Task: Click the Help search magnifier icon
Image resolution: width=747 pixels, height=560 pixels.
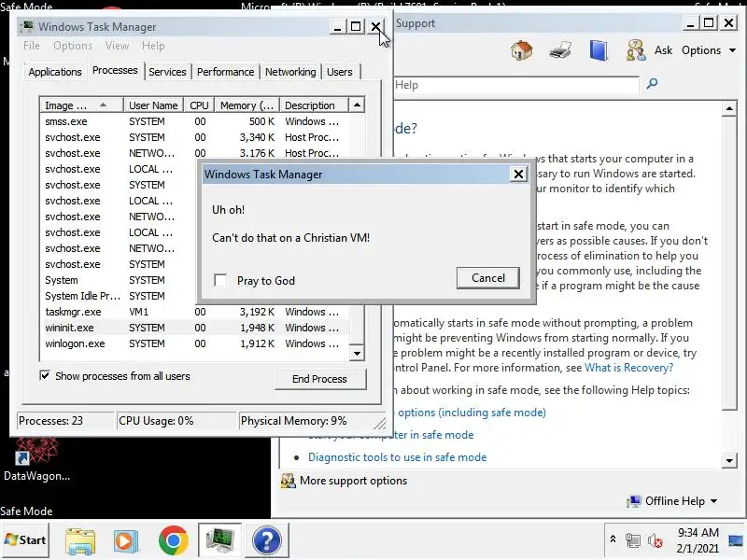Action: point(652,84)
